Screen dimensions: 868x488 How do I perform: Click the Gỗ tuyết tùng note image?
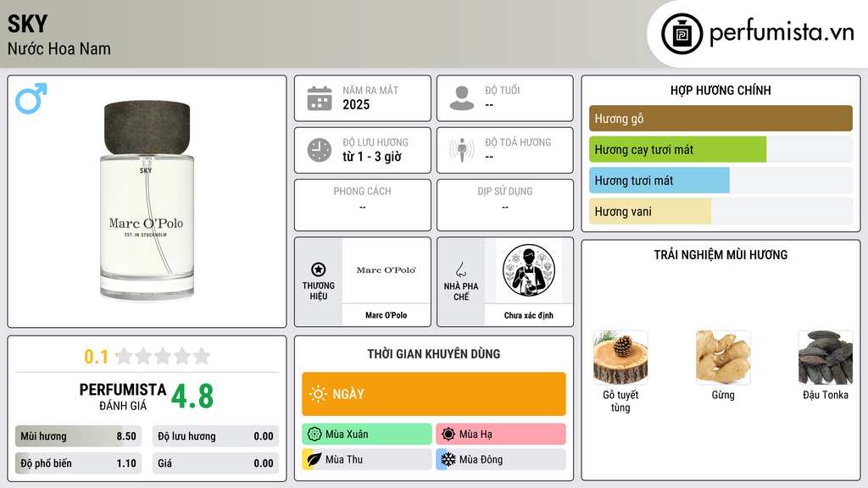pyautogui.click(x=620, y=358)
